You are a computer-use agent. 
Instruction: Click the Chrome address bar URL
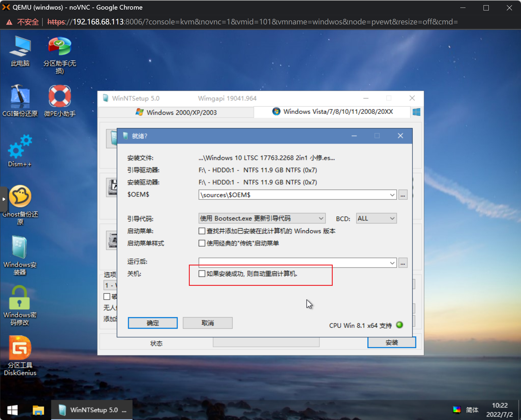(x=253, y=22)
